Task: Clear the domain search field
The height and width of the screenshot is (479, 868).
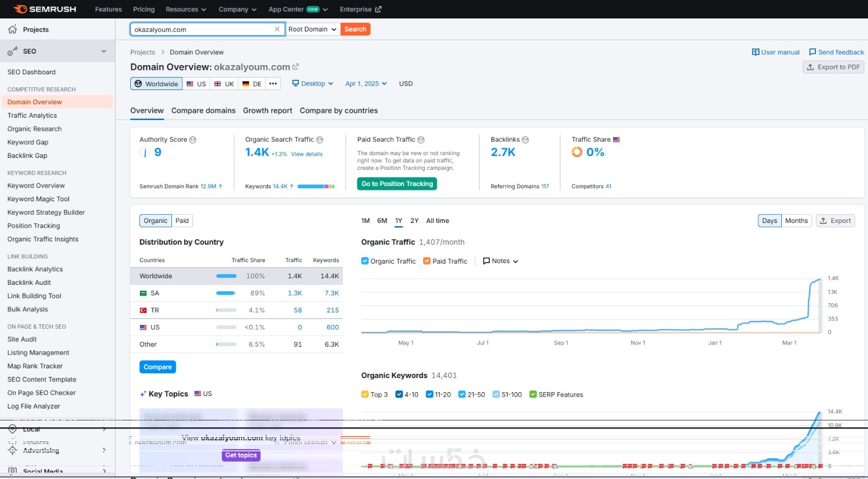Action: [x=277, y=29]
